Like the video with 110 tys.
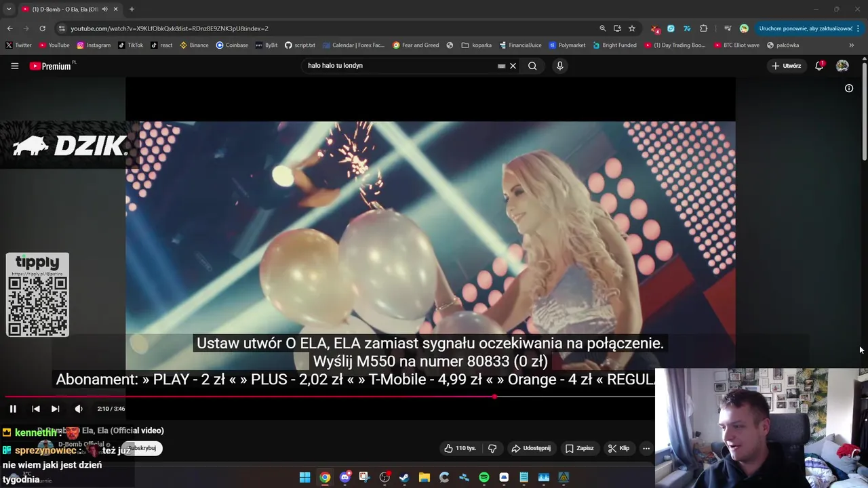The width and height of the screenshot is (868, 488). pos(460,448)
